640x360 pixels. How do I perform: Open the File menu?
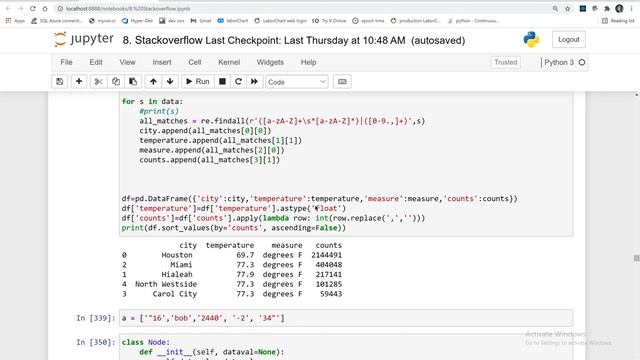[x=66, y=62]
